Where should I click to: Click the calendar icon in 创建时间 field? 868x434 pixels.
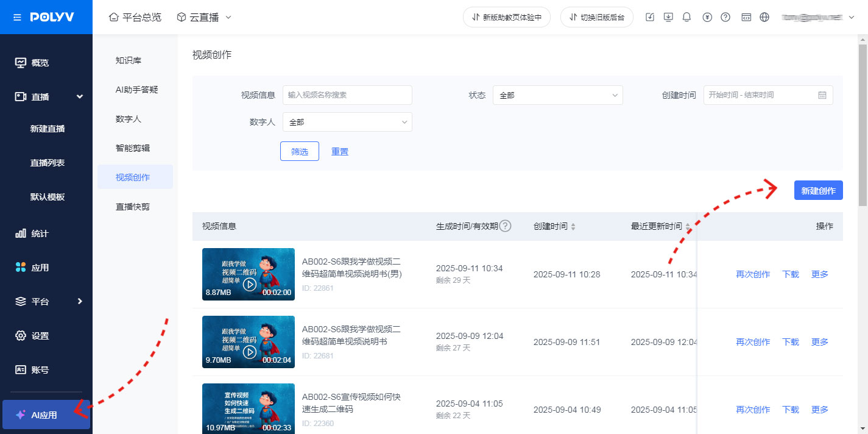tap(822, 95)
